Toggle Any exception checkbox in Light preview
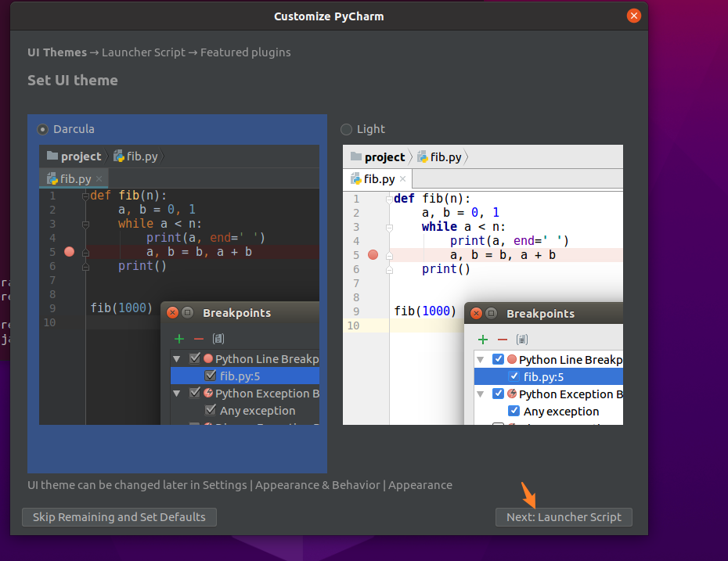The image size is (728, 561). tap(514, 411)
